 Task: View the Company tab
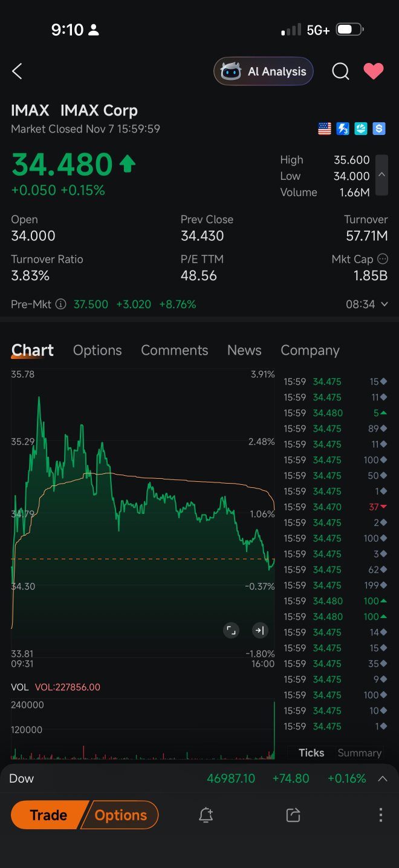(310, 350)
